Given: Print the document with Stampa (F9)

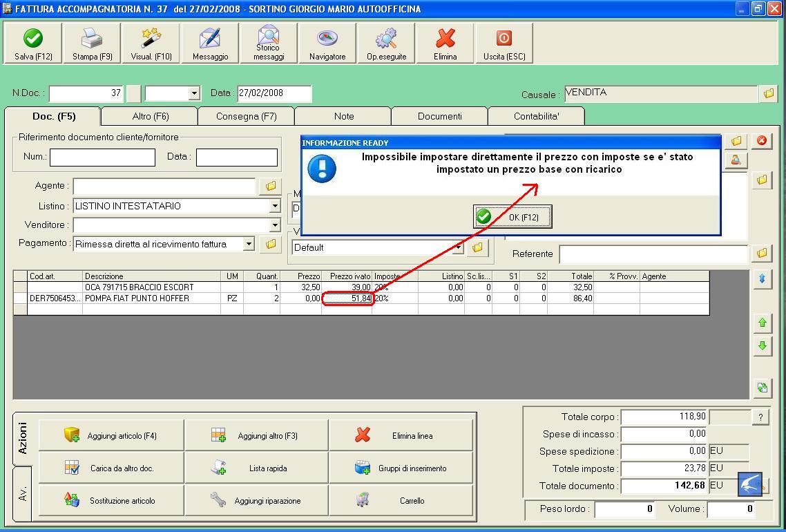Looking at the screenshot, I should point(93,43).
